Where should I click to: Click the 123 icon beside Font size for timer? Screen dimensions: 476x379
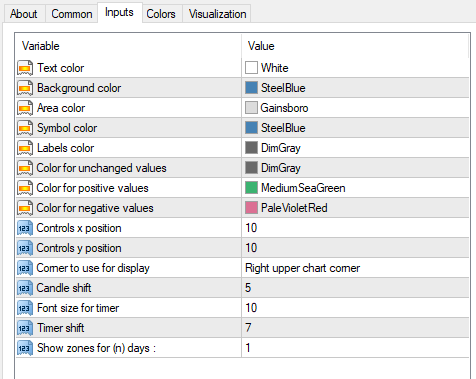pos(25,308)
